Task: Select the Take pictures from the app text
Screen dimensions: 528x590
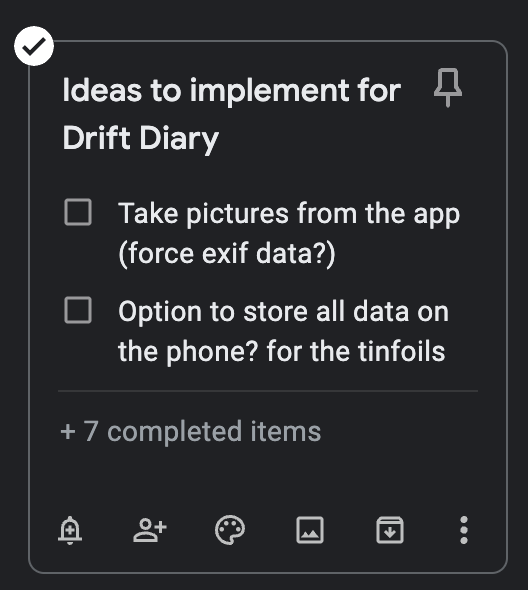Action: tap(289, 214)
